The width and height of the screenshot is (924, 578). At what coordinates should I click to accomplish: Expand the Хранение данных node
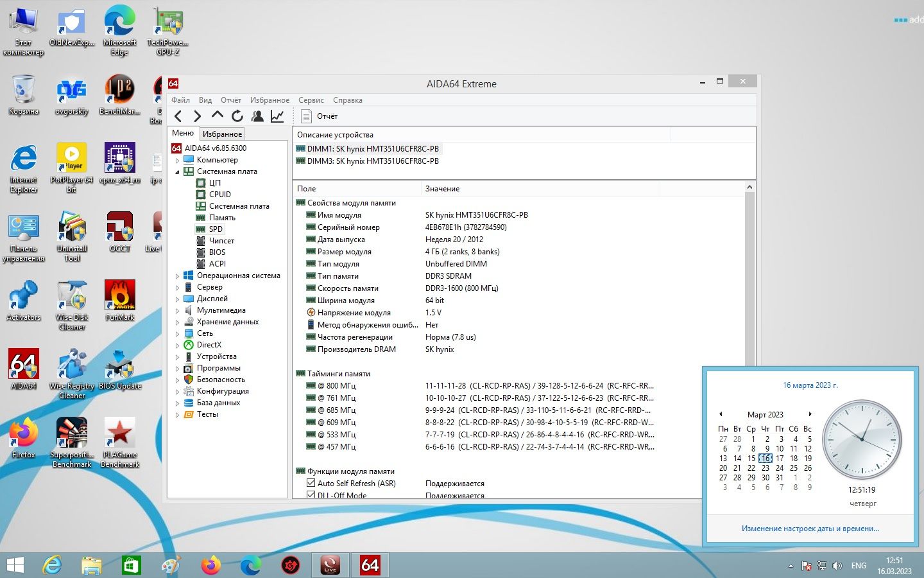click(178, 322)
